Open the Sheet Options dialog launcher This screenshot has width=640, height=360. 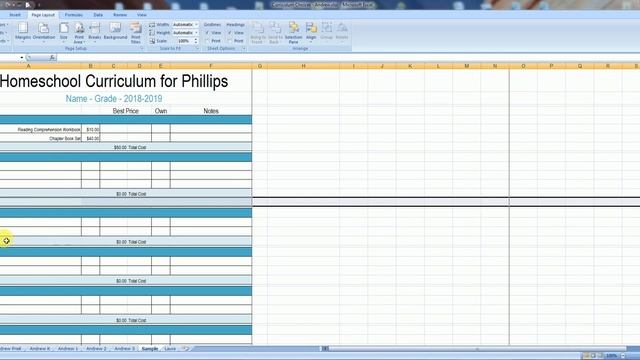pyautogui.click(x=244, y=49)
